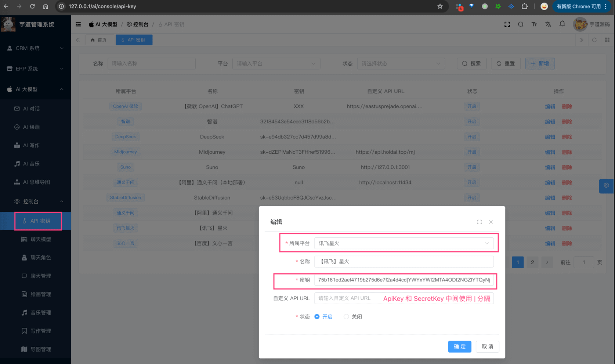The width and height of the screenshot is (615, 364).
Task: Click the 确定 button in dialog
Action: click(459, 346)
